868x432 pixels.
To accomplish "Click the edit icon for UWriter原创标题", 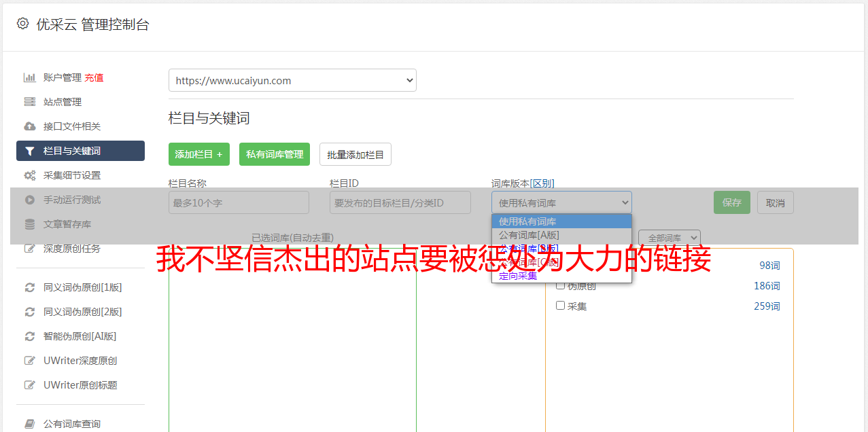I will 30,385.
